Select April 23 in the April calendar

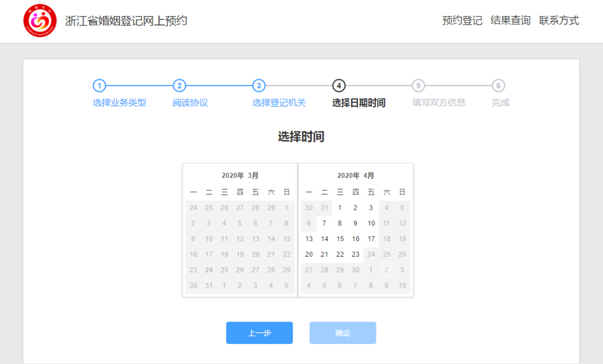(355, 255)
